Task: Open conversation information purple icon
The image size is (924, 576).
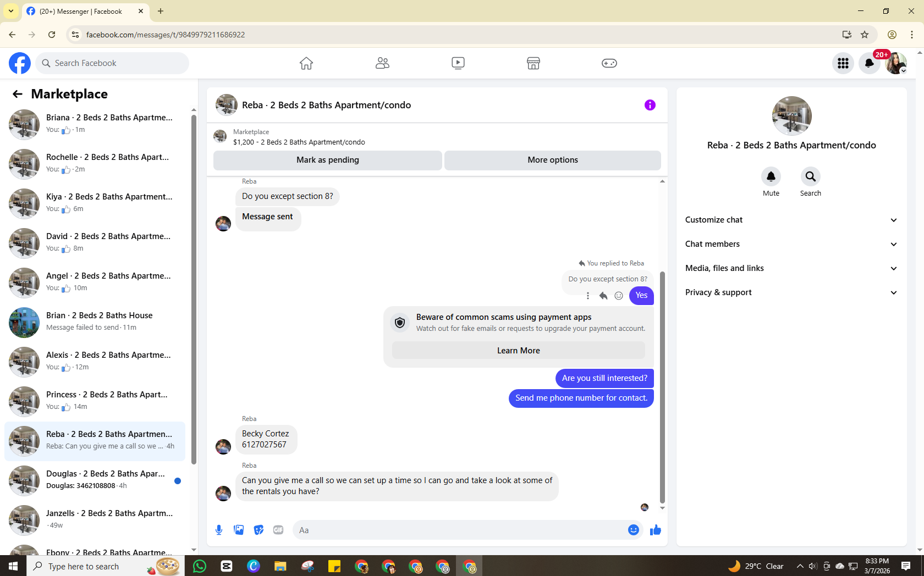Action: tap(650, 105)
